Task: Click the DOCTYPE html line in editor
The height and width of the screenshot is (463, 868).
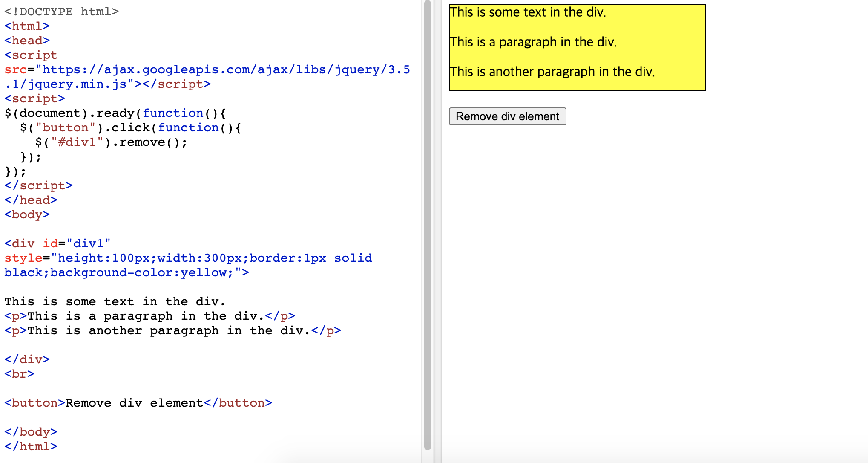Action: (61, 12)
